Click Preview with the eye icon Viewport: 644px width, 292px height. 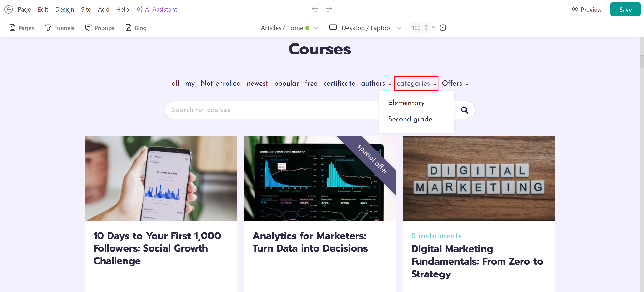pos(586,10)
